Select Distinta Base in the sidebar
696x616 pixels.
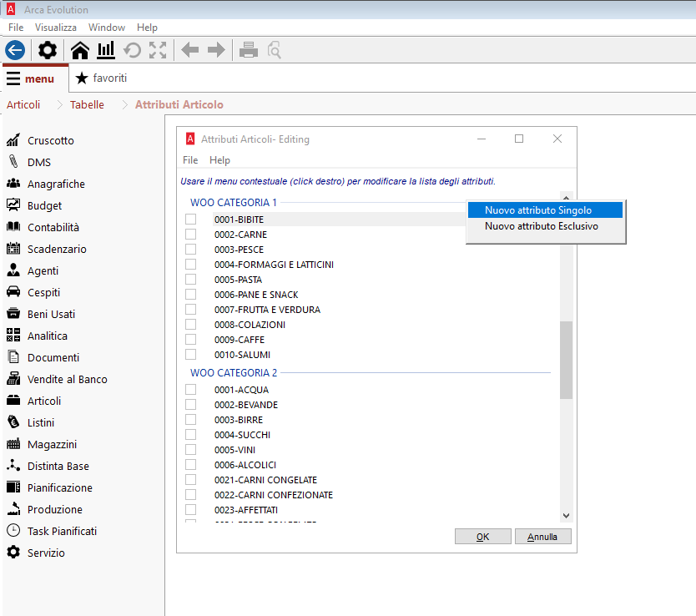tap(58, 466)
